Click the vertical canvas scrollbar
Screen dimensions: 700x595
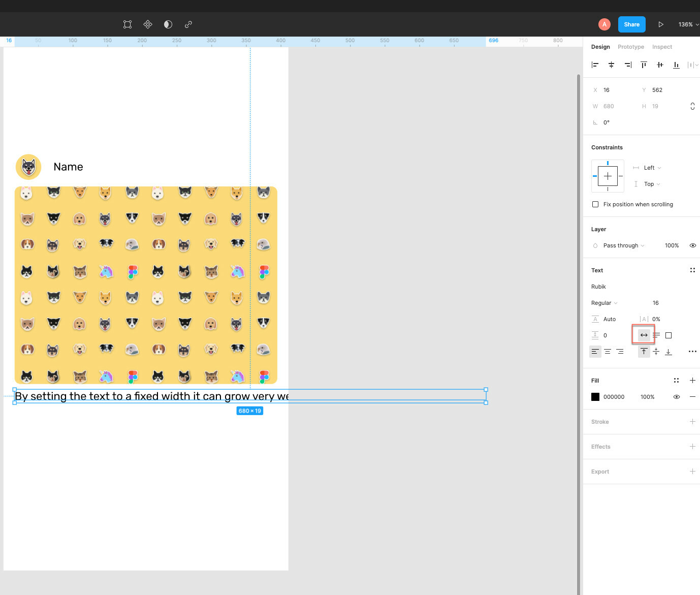pos(578,334)
